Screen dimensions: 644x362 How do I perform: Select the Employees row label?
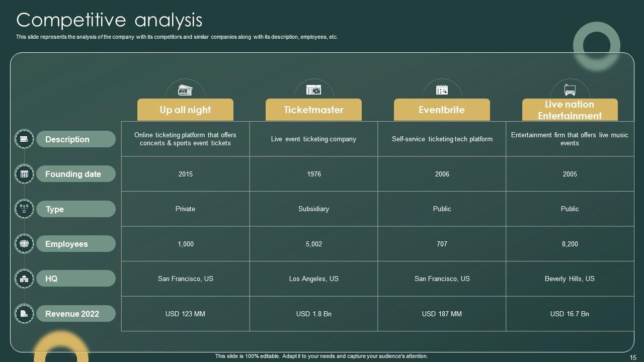(76, 244)
